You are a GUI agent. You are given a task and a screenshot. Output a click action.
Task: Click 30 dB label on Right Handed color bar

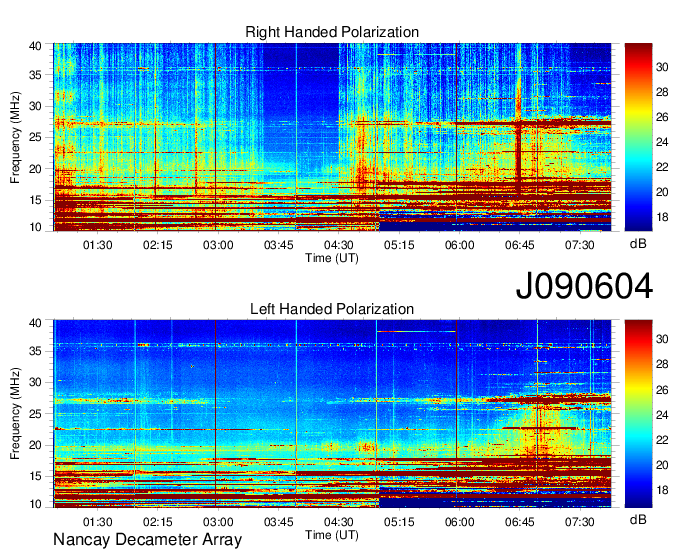coord(662,67)
